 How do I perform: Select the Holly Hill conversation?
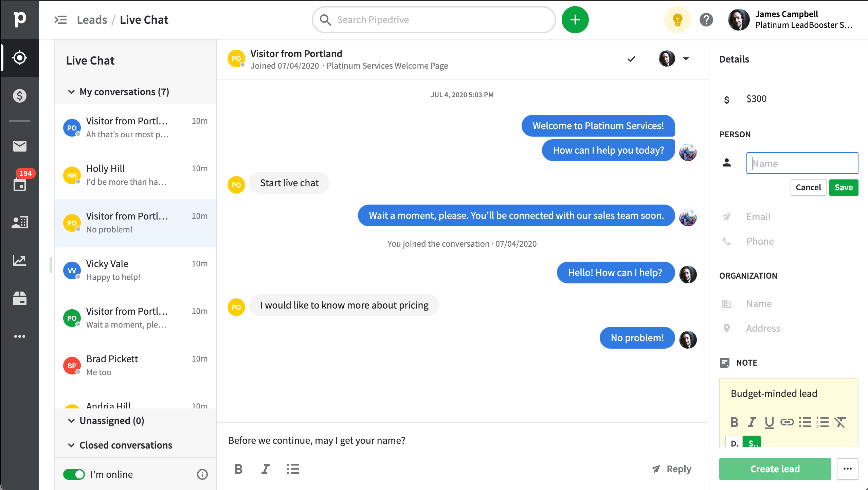pos(135,175)
